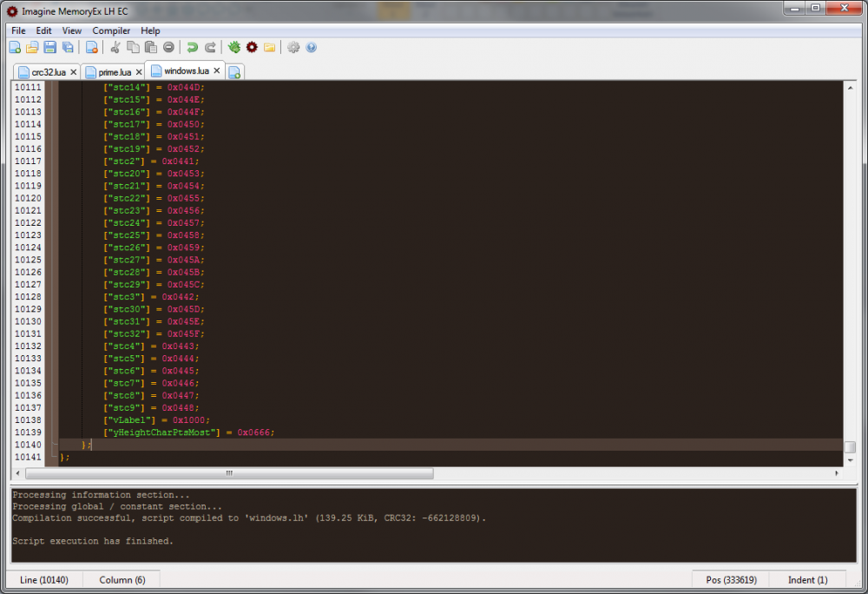
Task: Close the current file using toolbar icon
Action: 92,48
